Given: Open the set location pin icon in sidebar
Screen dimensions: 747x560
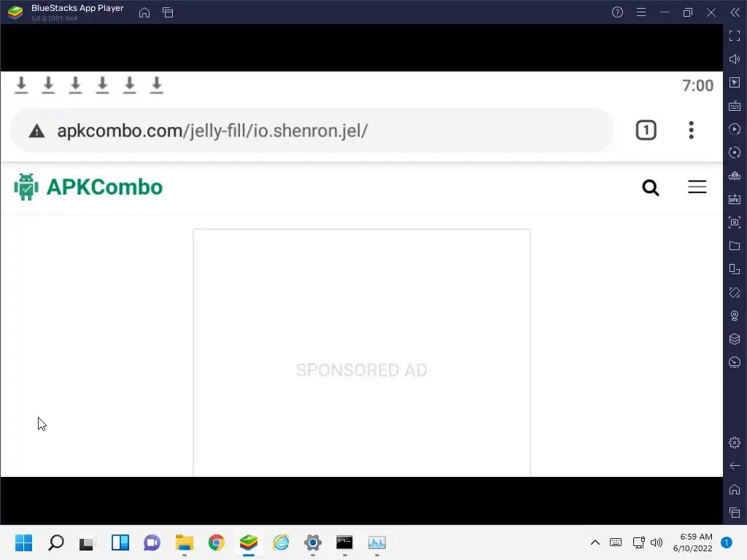Looking at the screenshot, I should pos(735,316).
